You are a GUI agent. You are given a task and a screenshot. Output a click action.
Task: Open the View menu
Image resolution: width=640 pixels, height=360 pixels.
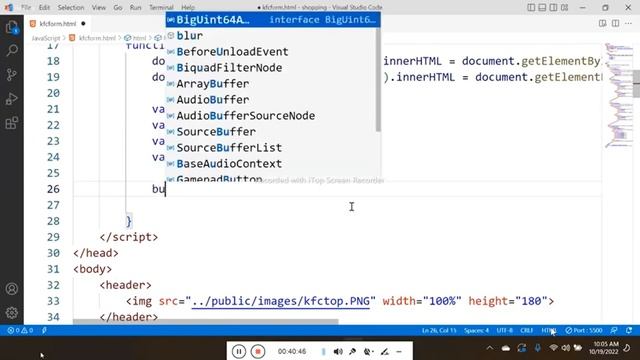(98, 7)
